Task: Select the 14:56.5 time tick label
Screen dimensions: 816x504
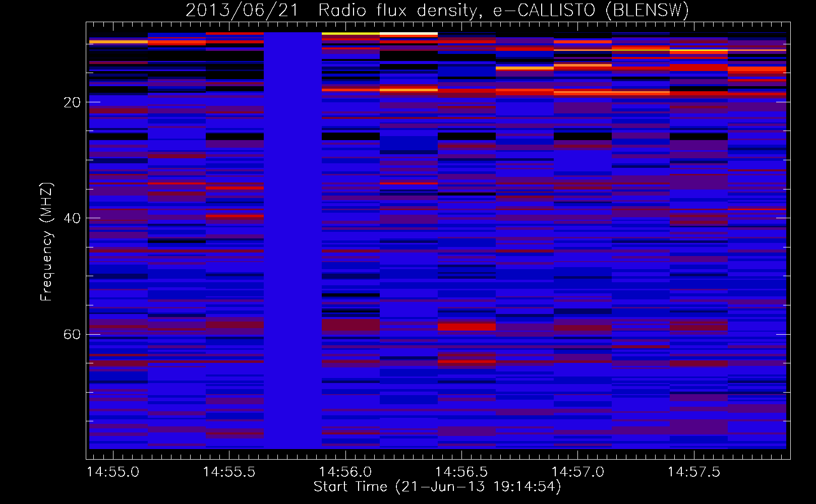Action: tap(461, 472)
